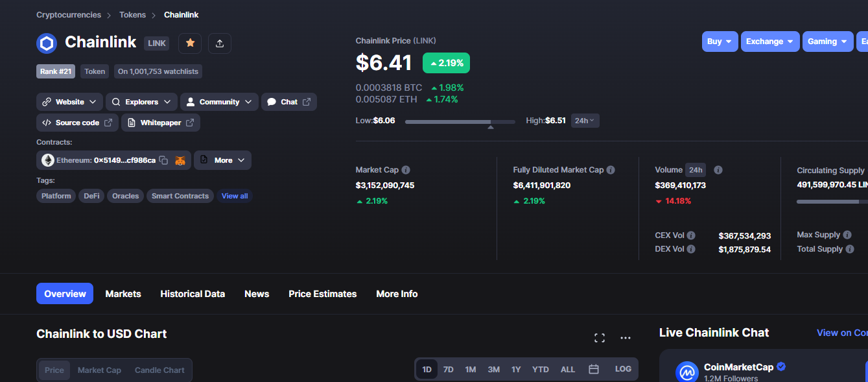The width and height of the screenshot is (868, 382).
Task: Add the token to MetaMask via the fox icon
Action: tap(180, 160)
